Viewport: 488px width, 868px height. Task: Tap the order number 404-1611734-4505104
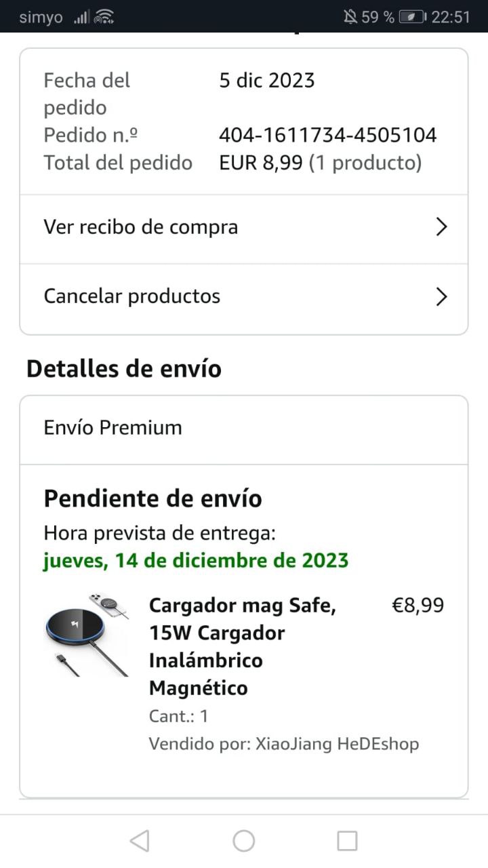pyautogui.click(x=327, y=135)
